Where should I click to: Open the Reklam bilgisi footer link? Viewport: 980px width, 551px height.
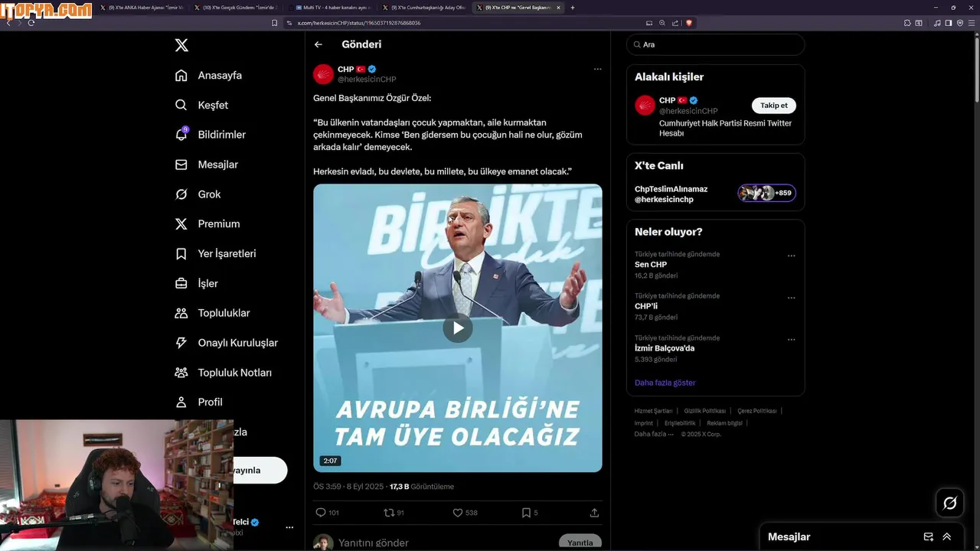[724, 423]
